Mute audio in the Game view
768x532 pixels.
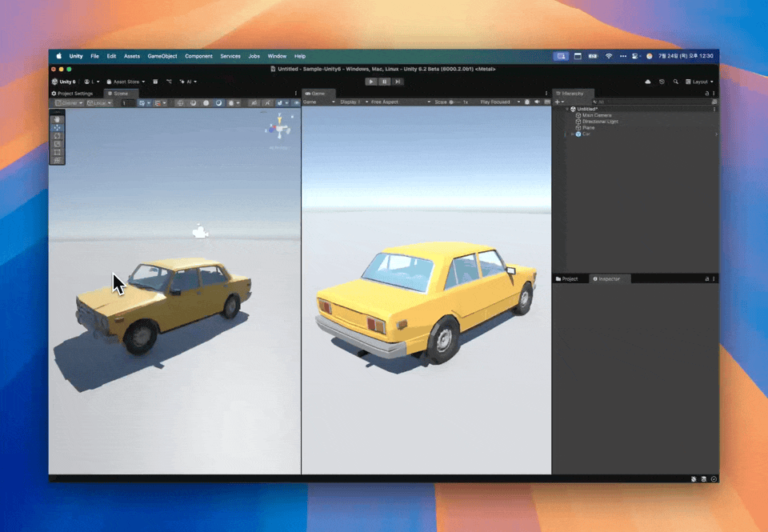click(x=538, y=102)
